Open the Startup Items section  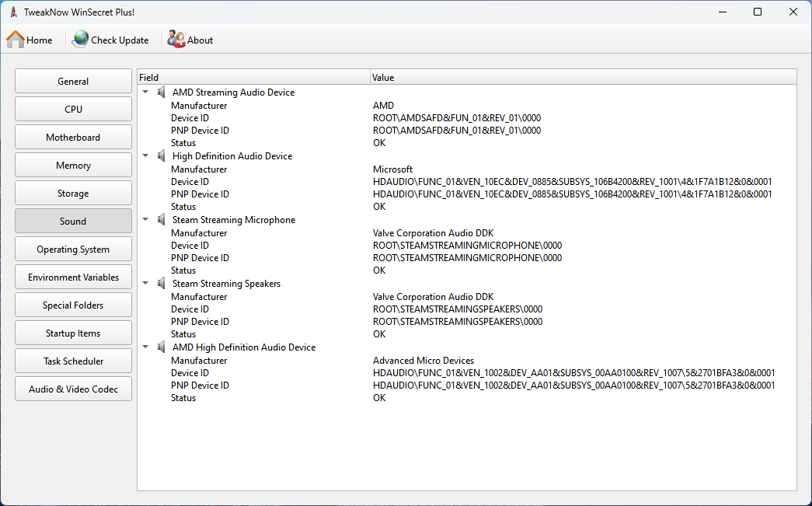coord(73,333)
